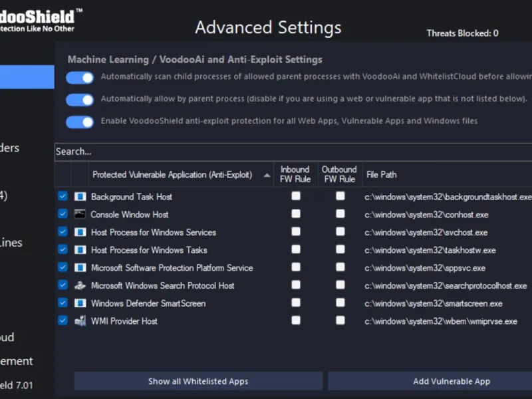Click the WMI Provider Host icon

pos(80,321)
